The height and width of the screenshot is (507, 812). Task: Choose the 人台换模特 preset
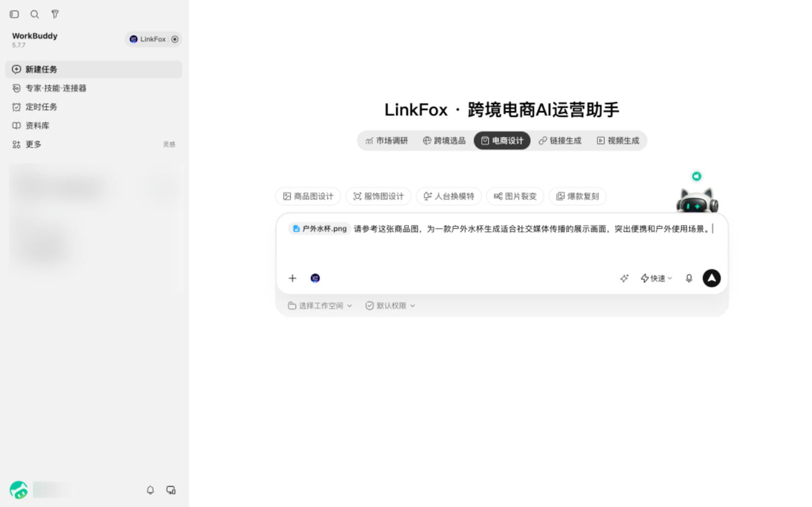click(x=449, y=197)
